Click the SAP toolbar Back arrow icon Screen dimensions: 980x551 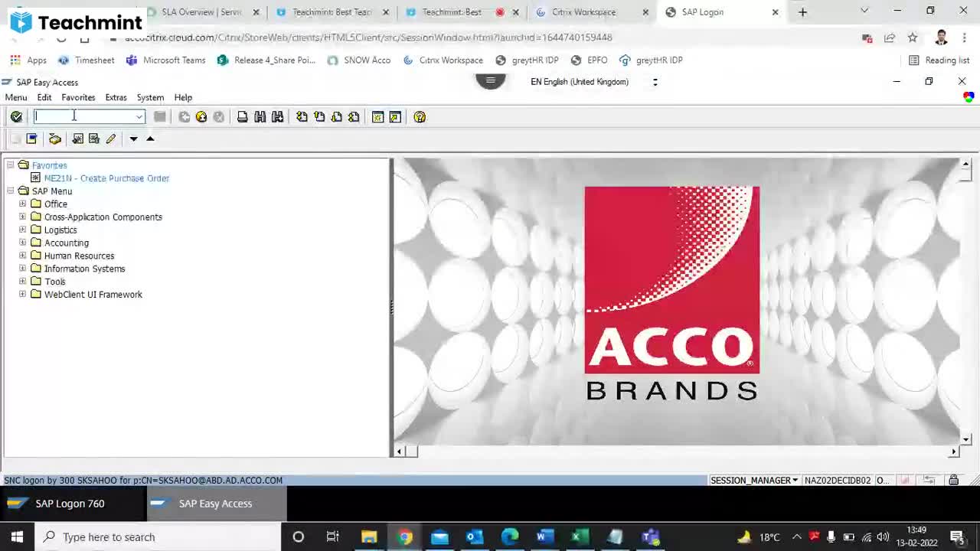click(x=185, y=116)
